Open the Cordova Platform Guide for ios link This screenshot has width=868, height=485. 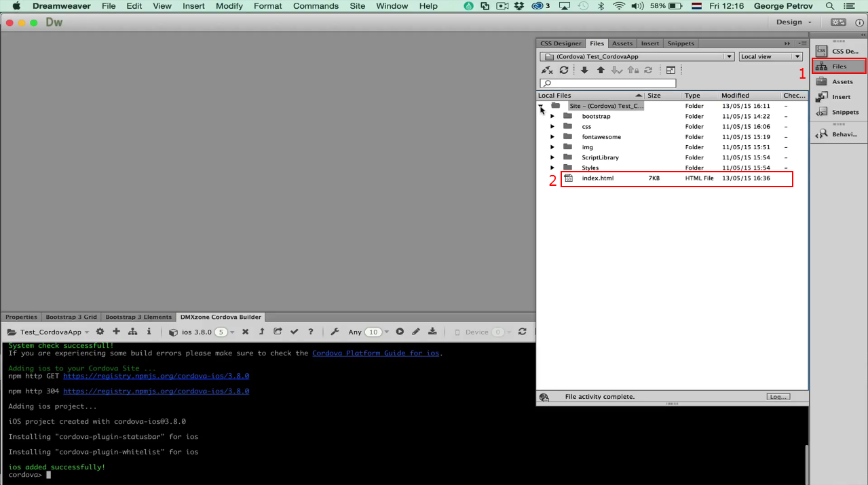[x=376, y=353]
